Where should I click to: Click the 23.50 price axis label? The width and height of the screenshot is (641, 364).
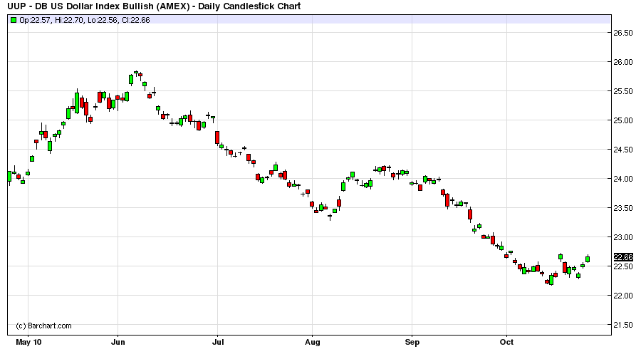622,208
